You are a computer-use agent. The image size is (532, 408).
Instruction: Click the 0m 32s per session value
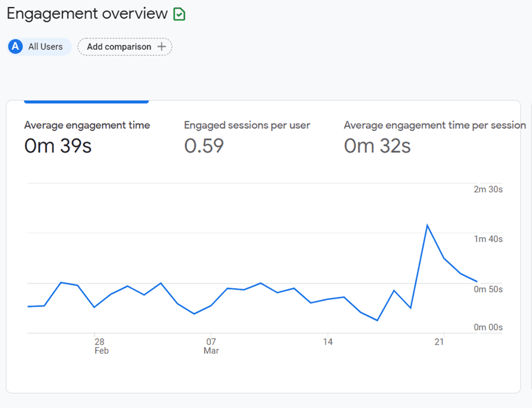tap(377, 146)
